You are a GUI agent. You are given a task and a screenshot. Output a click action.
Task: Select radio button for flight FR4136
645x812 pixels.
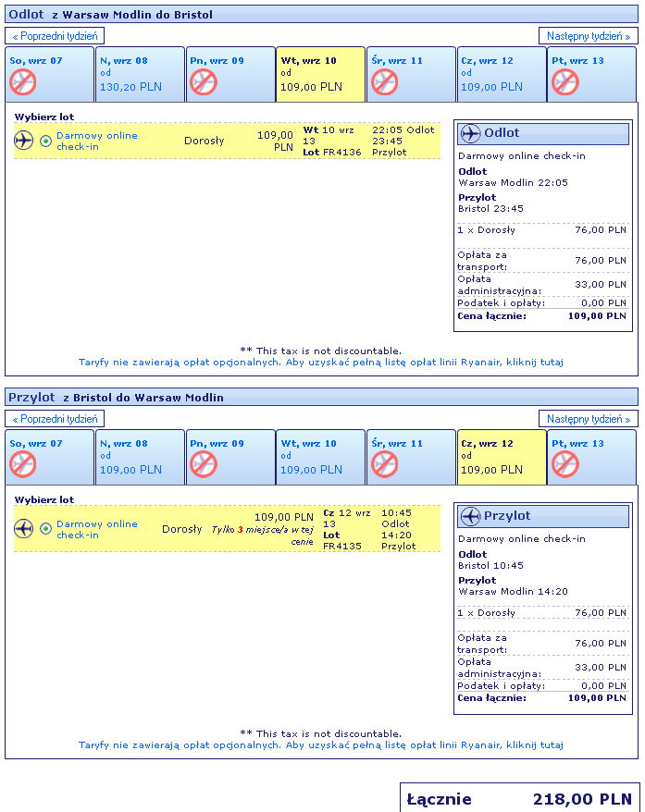[46, 141]
